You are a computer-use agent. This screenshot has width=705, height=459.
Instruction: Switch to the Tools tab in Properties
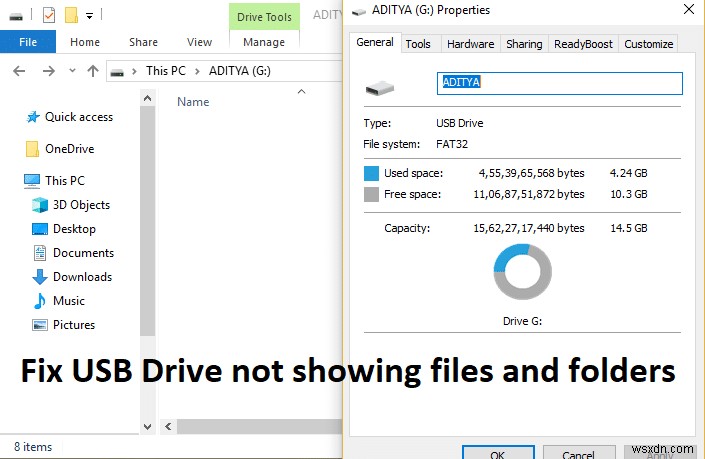point(418,44)
